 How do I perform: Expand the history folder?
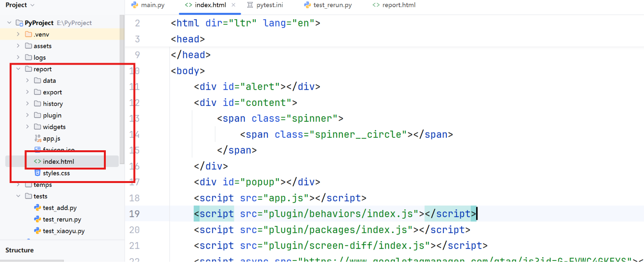27,104
